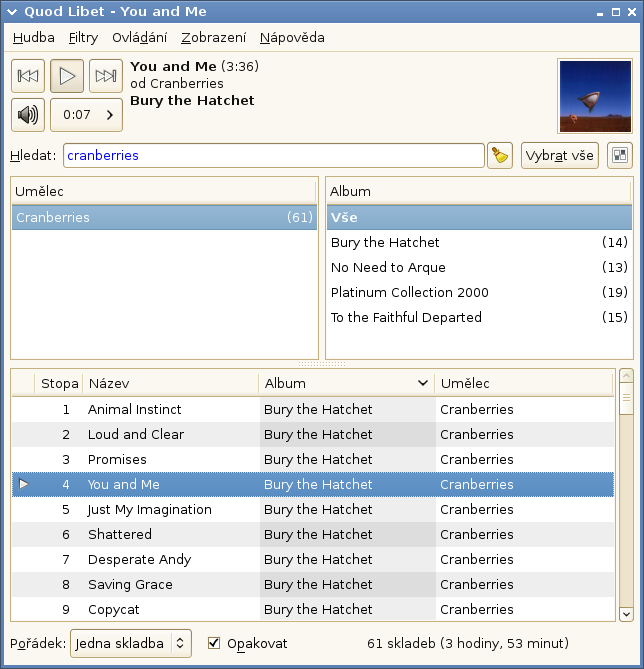Select Platinum Collection 2000 album
Viewport: 644px width, 669px height.
tap(479, 292)
